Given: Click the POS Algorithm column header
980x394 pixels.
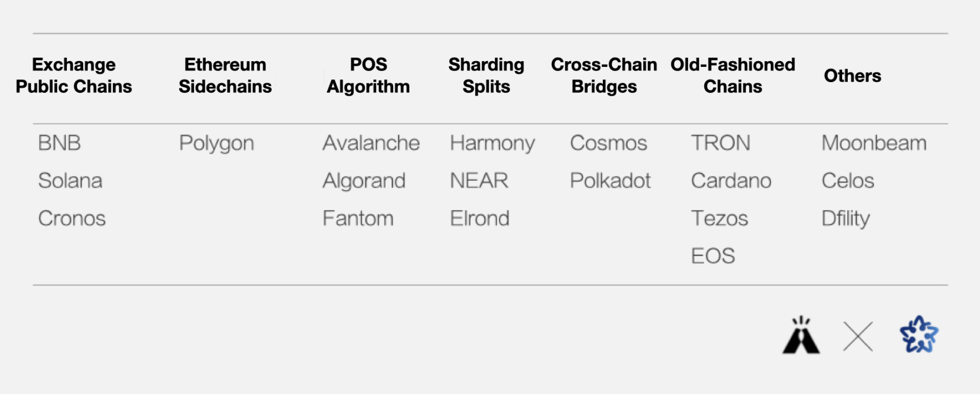Looking at the screenshot, I should coord(368,75).
